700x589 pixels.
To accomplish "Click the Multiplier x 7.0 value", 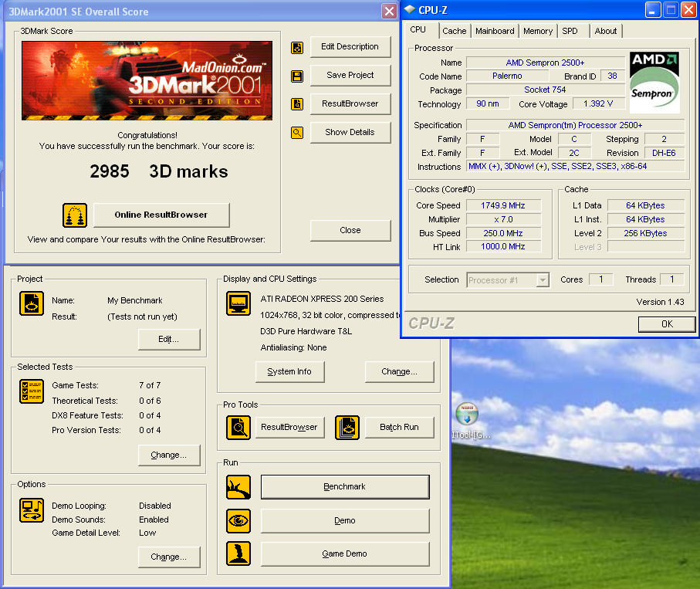I will click(x=503, y=220).
